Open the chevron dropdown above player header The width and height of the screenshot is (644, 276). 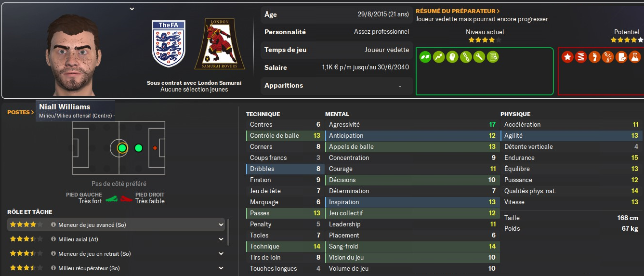point(132,9)
